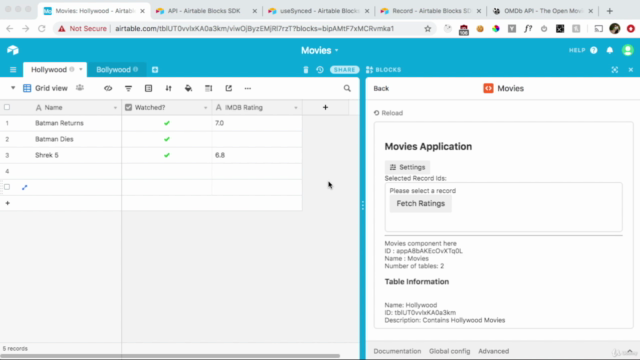Toggle Watched checkmark for Batman Returns
The image size is (640, 360).
167,123
